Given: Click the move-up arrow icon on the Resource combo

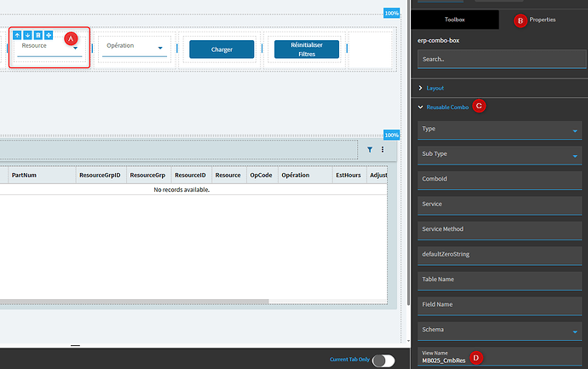Looking at the screenshot, I should coord(17,35).
